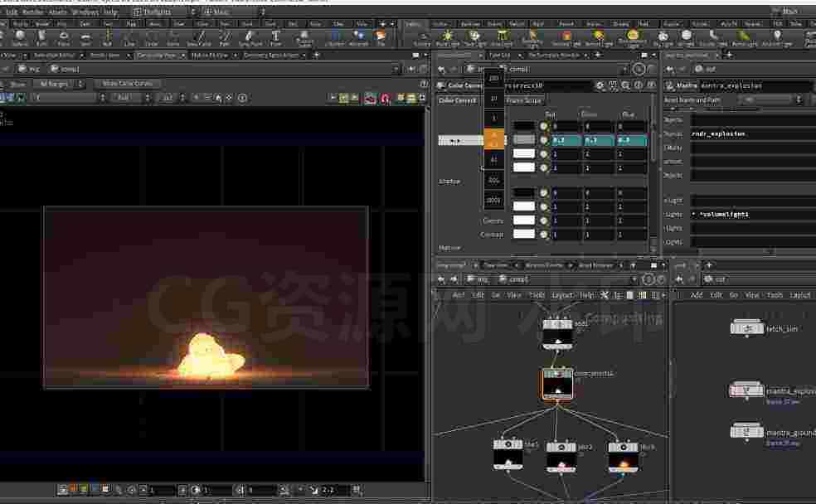The width and height of the screenshot is (816, 504).
Task: Expand the compositor viewer path dropdown arrow
Action: (x=396, y=69)
